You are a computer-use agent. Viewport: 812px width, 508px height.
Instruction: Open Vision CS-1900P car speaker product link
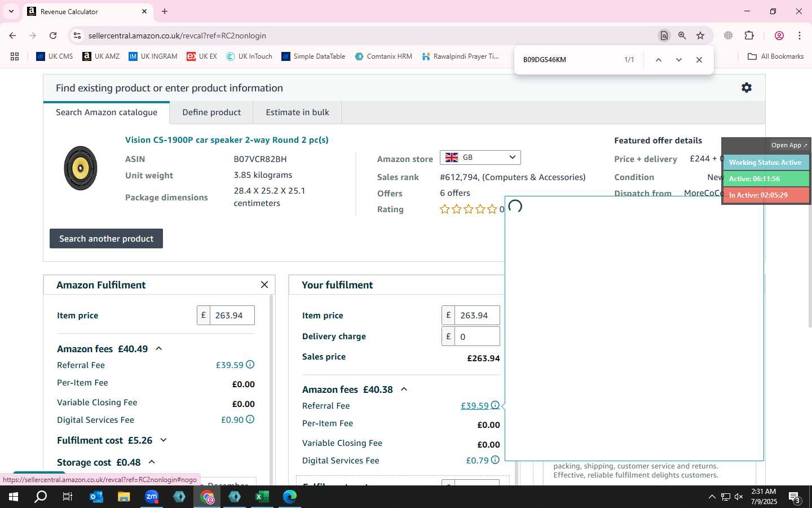tap(227, 140)
